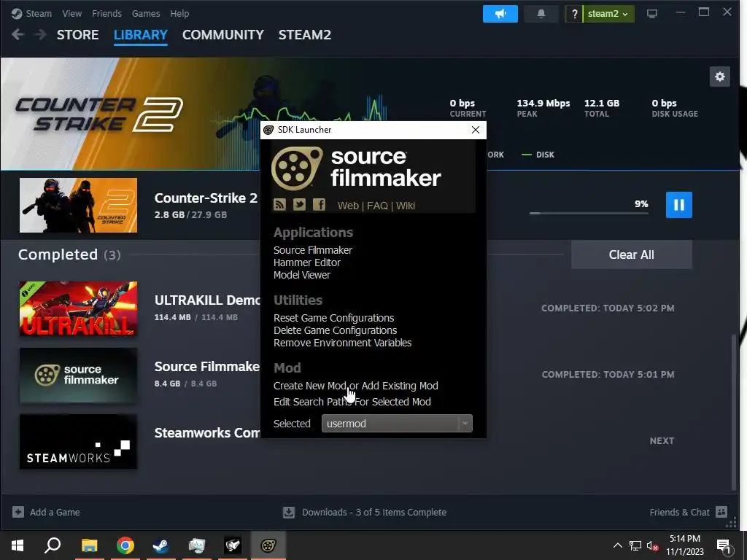Click Downloads - 3 of 5 Items Complete
747x560 pixels.
pos(374,513)
